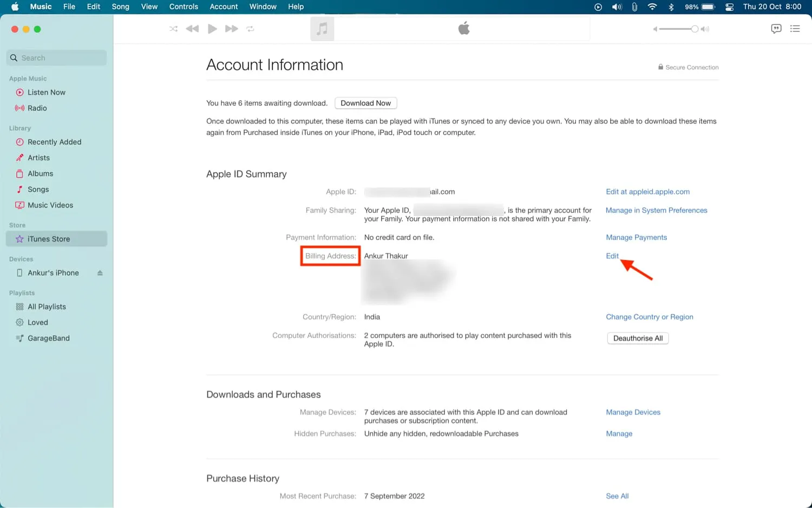812x508 pixels.
Task: Open Radio in sidebar
Action: [57, 108]
